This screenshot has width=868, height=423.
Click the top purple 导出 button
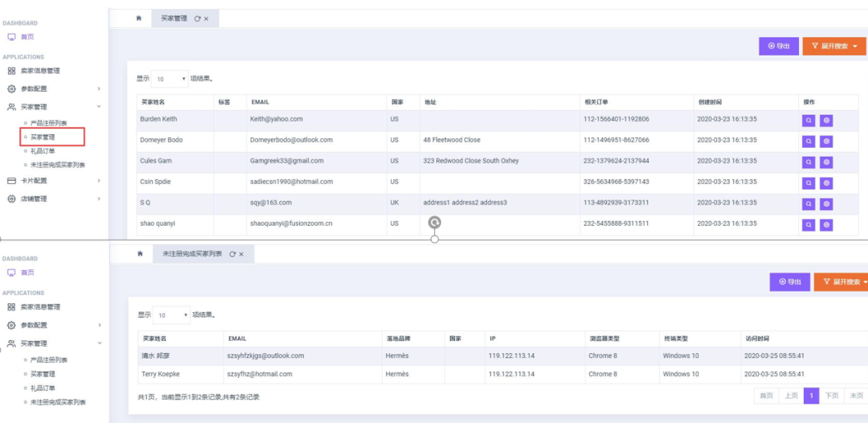pos(779,47)
